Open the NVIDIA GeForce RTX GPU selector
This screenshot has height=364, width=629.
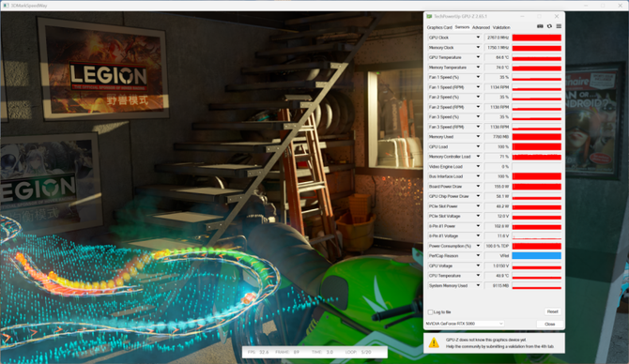coord(465,324)
